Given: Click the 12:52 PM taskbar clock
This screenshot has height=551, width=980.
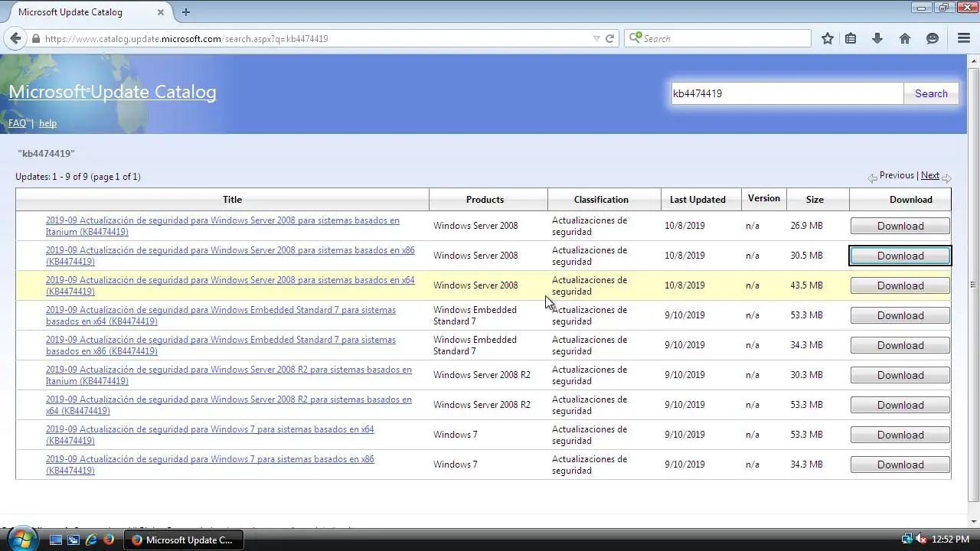Looking at the screenshot, I should coord(951,540).
